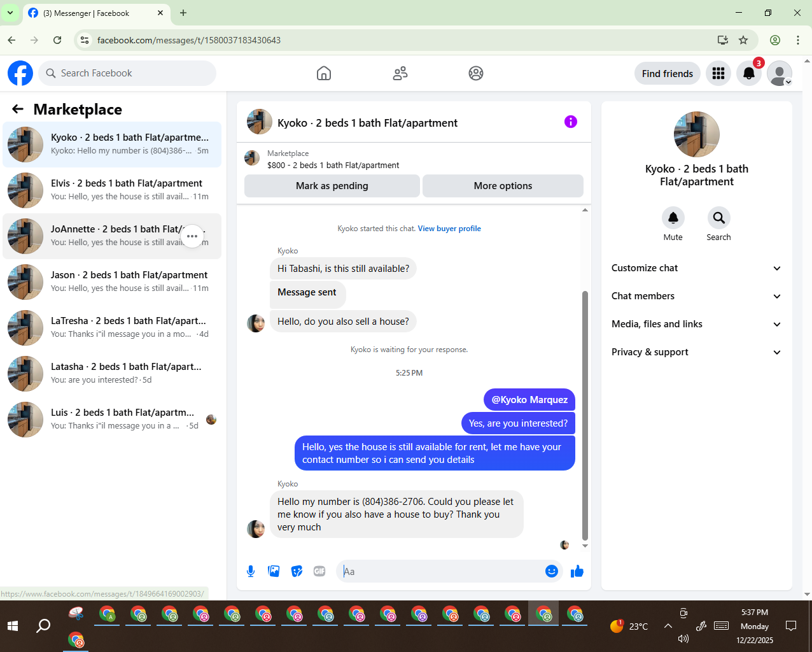Image resolution: width=812 pixels, height=652 pixels.
Task: Click the Find friends button
Action: click(668, 73)
